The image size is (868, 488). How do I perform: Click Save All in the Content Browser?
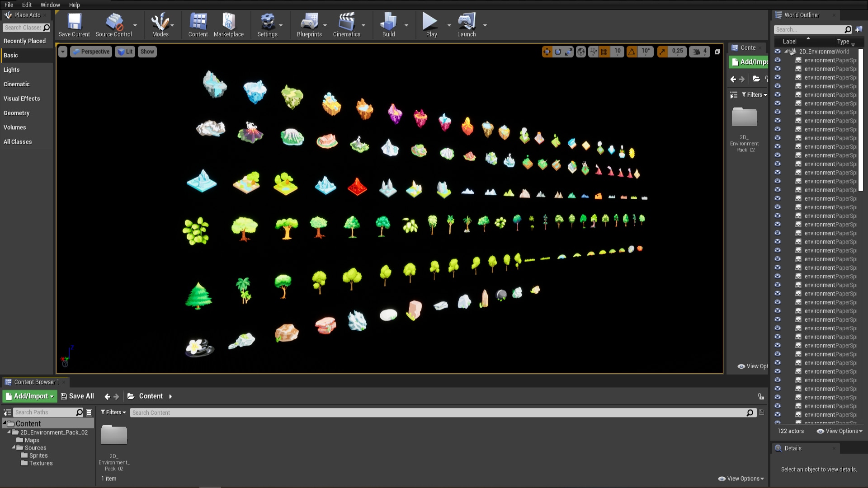(77, 396)
